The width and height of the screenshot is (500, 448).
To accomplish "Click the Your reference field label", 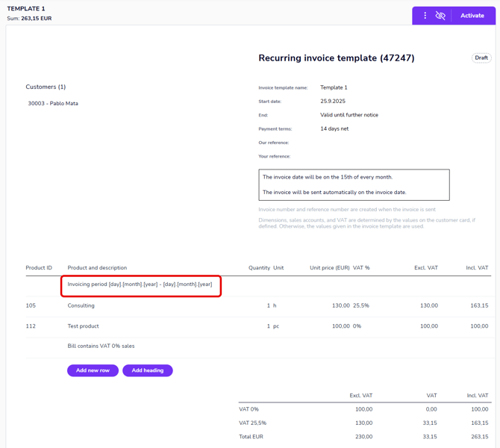I will pos(274,156).
